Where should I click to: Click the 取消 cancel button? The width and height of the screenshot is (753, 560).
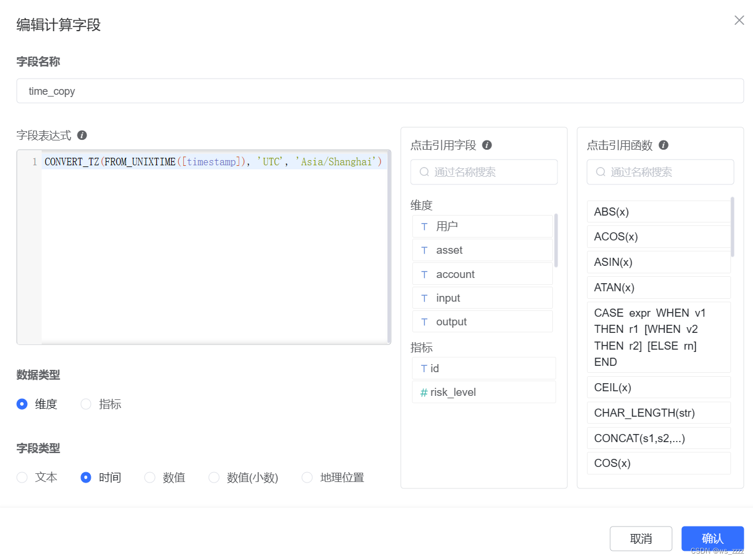coord(640,538)
